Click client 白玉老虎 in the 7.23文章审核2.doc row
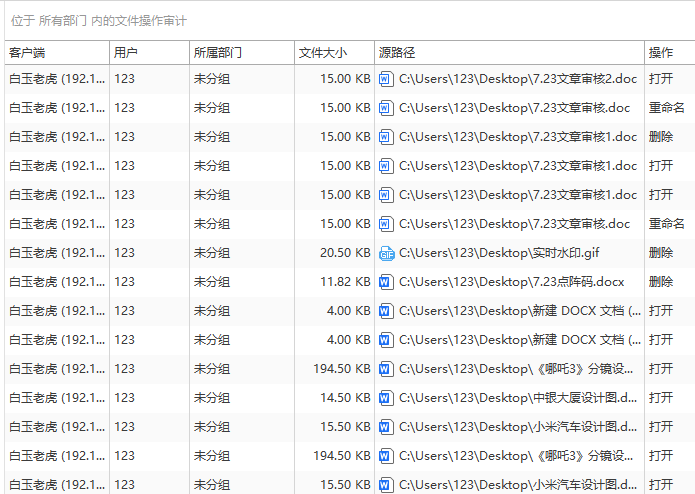This screenshot has width=695, height=494. pos(57,79)
